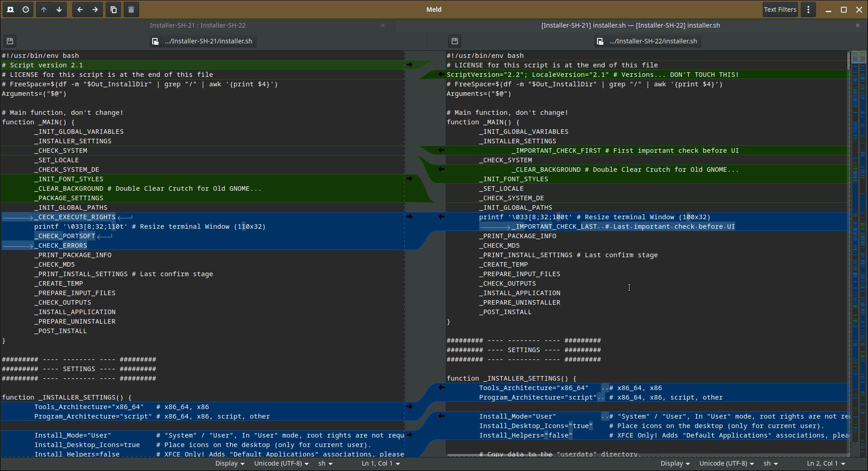Push current change to the left
Viewport: 868px width, 471px height.
click(x=80, y=9)
